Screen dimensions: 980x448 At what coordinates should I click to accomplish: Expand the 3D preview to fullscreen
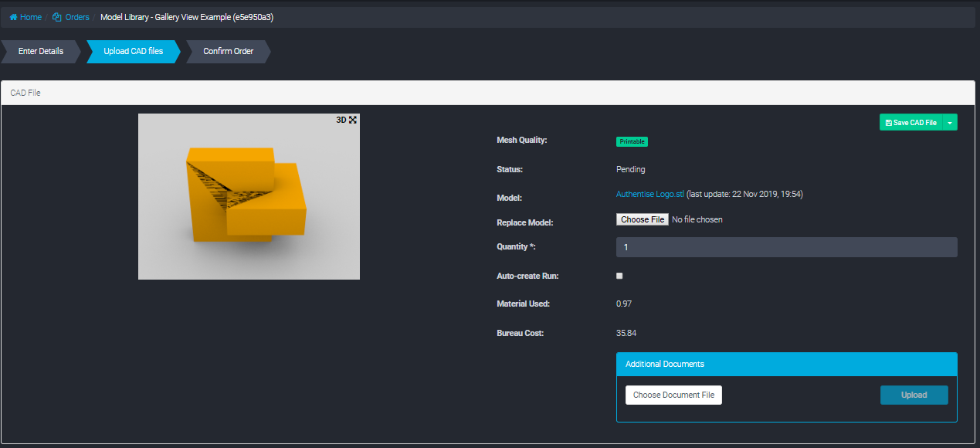tap(353, 120)
